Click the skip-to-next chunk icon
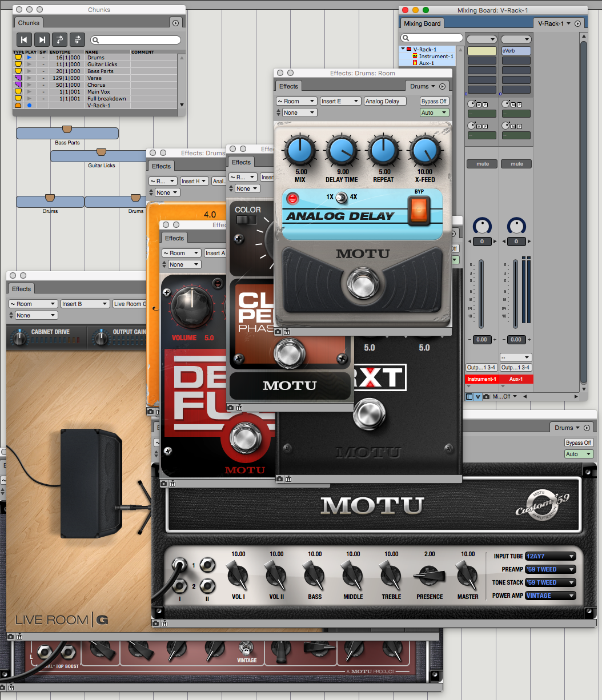Viewport: 602px width, 700px height. 42,39
